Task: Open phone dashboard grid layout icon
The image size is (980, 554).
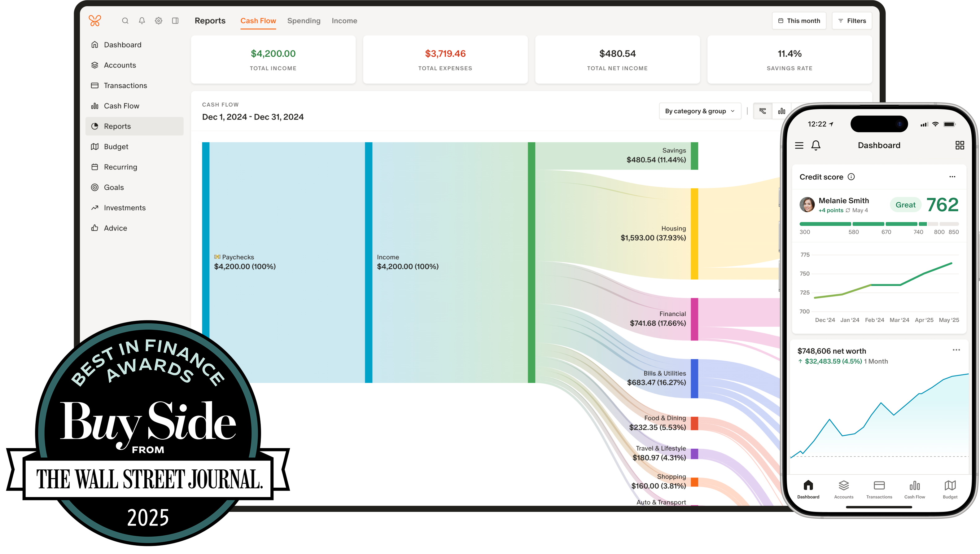Action: pos(960,145)
